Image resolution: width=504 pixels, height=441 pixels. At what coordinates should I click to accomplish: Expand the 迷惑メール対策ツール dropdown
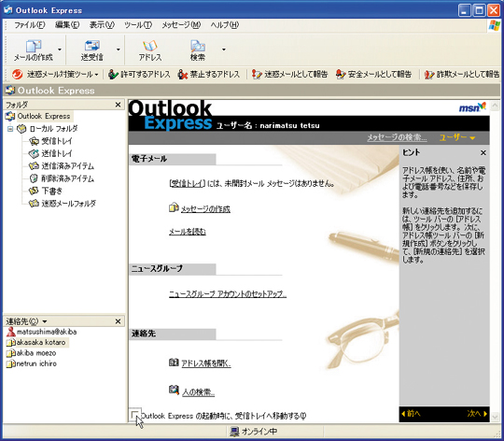click(96, 75)
